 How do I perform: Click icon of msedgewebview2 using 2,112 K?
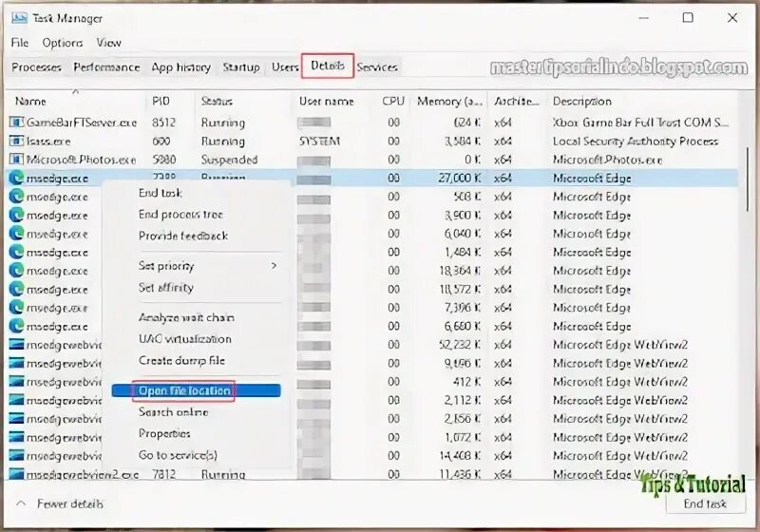click(x=16, y=400)
